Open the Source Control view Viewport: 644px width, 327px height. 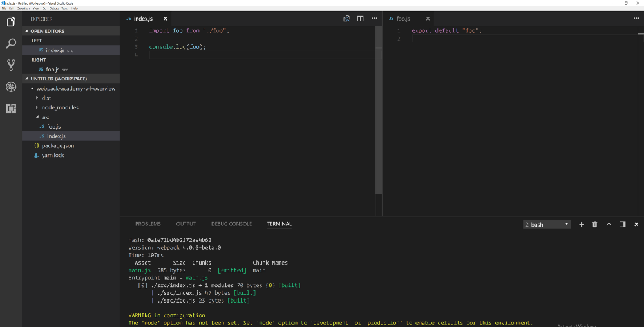pos(11,65)
